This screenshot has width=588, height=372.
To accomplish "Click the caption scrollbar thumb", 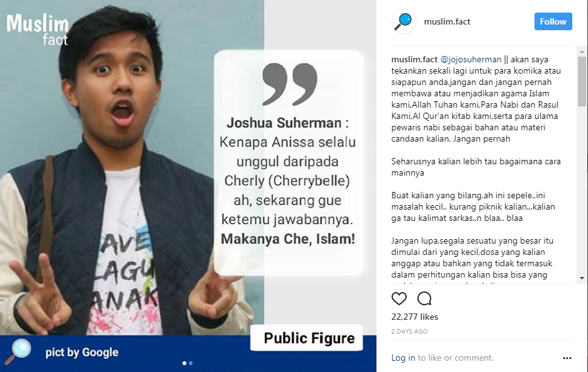I will tap(582, 81).
